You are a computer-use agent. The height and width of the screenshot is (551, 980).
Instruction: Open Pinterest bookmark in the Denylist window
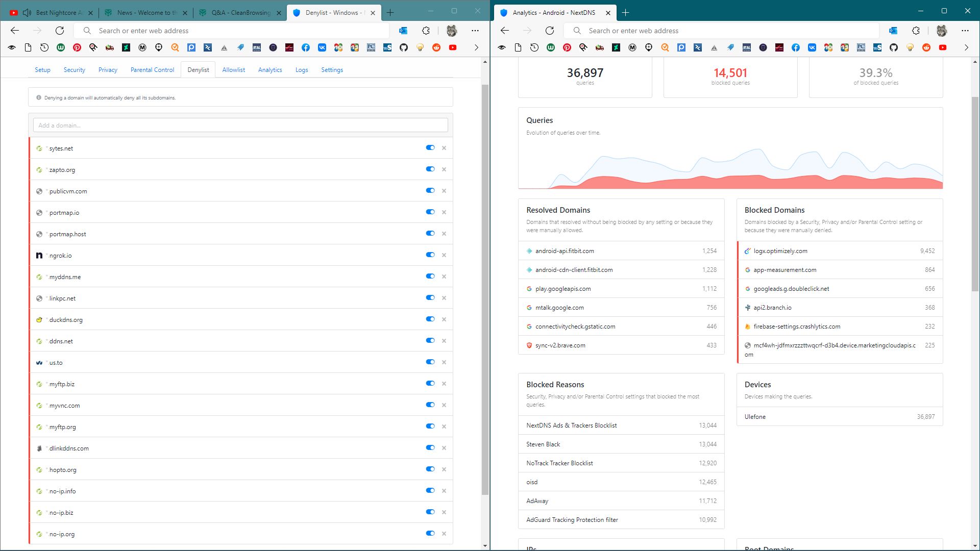77,47
